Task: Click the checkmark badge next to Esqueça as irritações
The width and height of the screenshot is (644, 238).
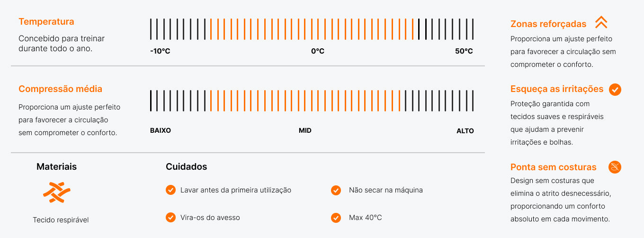Action: (x=615, y=89)
